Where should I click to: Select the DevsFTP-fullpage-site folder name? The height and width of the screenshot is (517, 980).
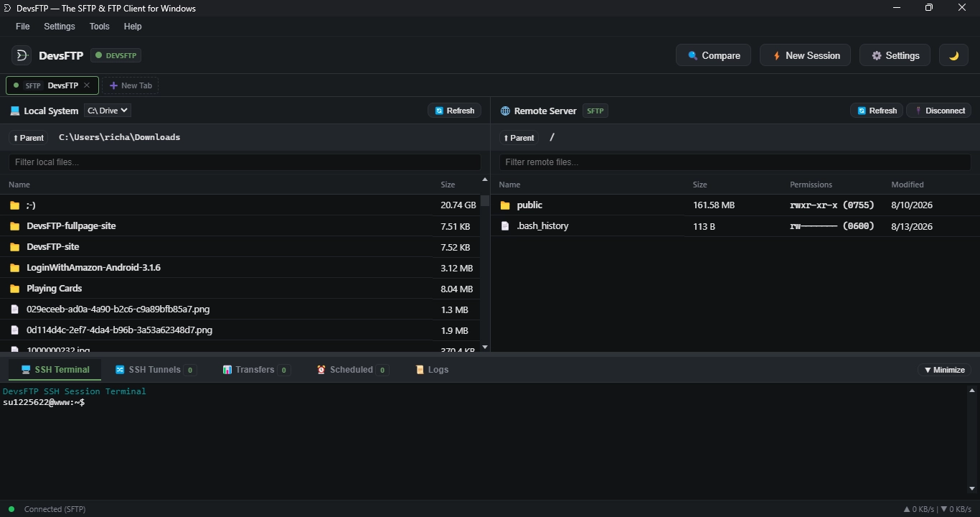(71, 225)
